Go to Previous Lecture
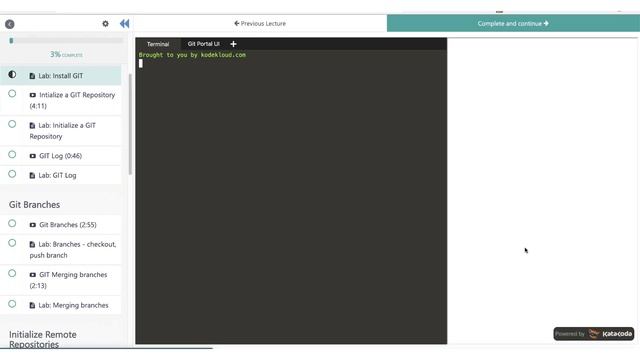 260,24
